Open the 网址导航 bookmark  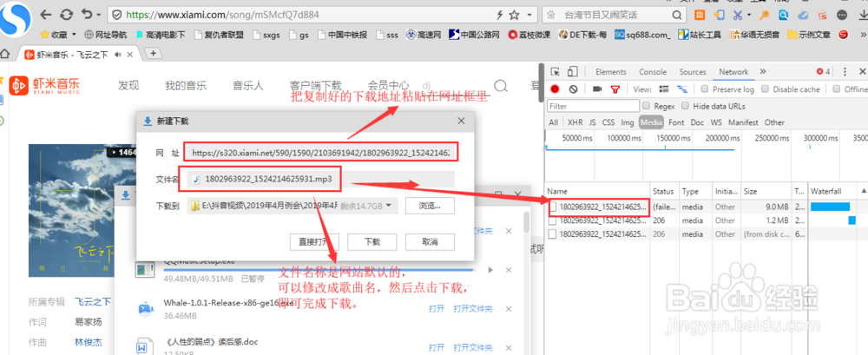pyautogui.click(x=105, y=35)
